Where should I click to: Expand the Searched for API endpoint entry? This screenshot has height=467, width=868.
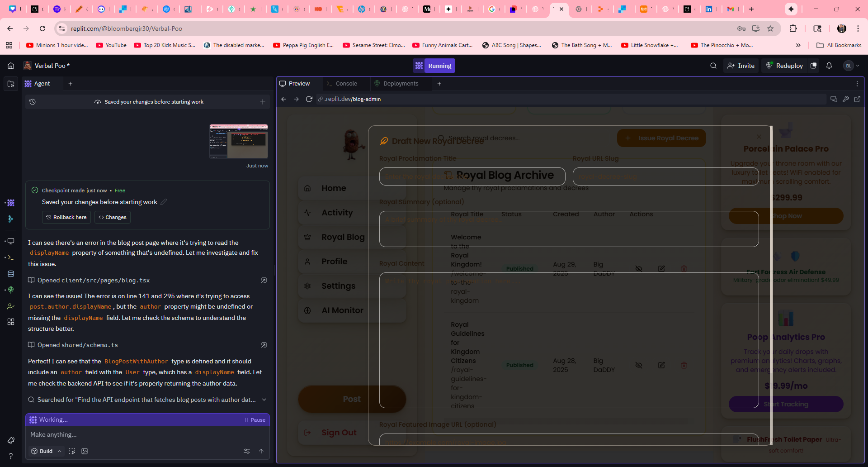tap(264, 400)
